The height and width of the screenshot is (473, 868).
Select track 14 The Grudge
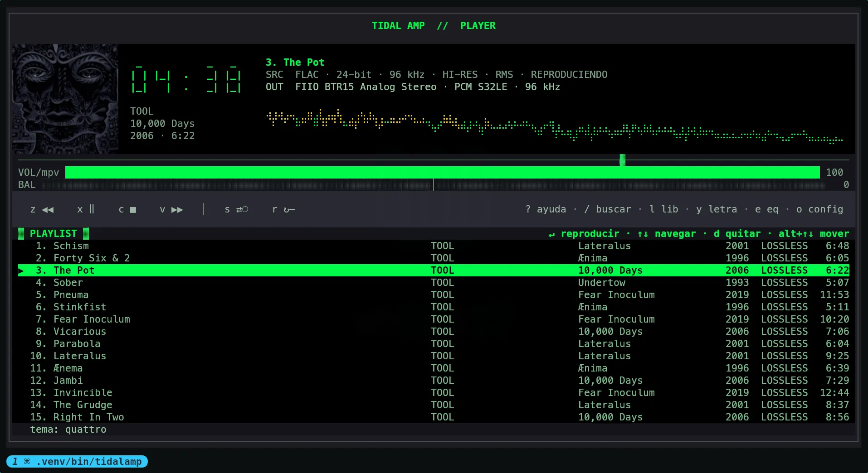pos(434,405)
